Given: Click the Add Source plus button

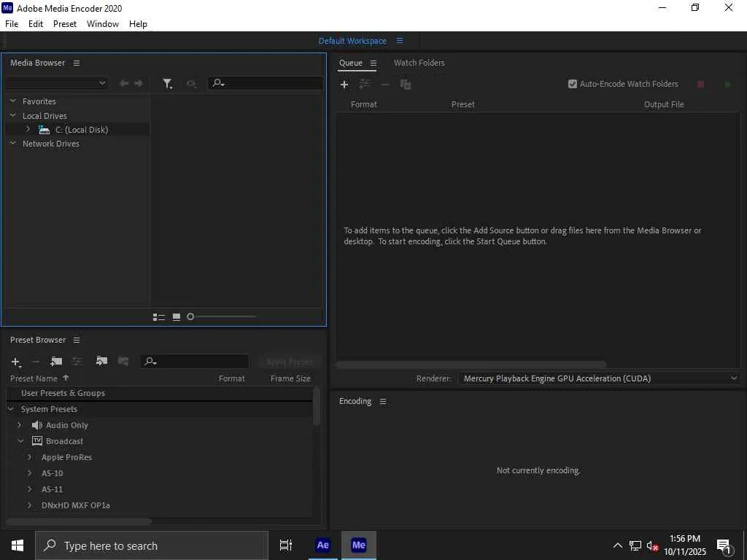Looking at the screenshot, I should tap(344, 85).
